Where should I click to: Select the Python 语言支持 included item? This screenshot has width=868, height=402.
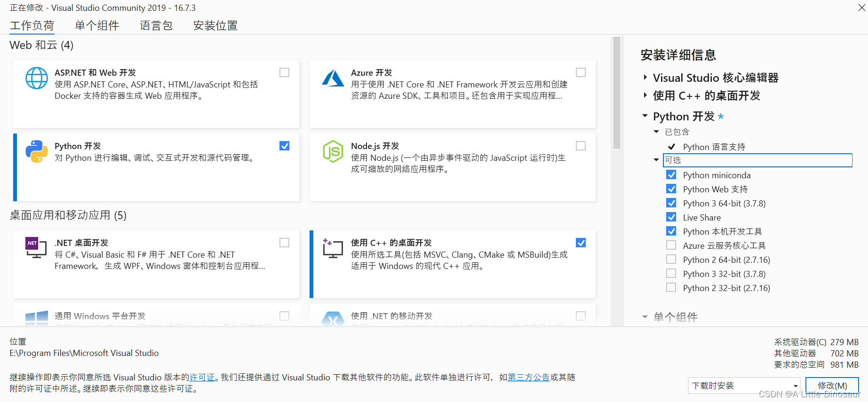(714, 147)
